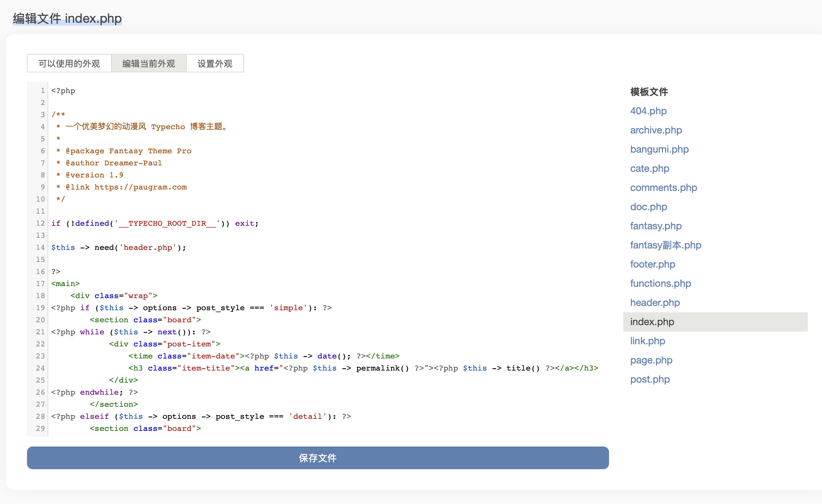Open post.php template file
The image size is (822, 504).
tap(650, 379)
